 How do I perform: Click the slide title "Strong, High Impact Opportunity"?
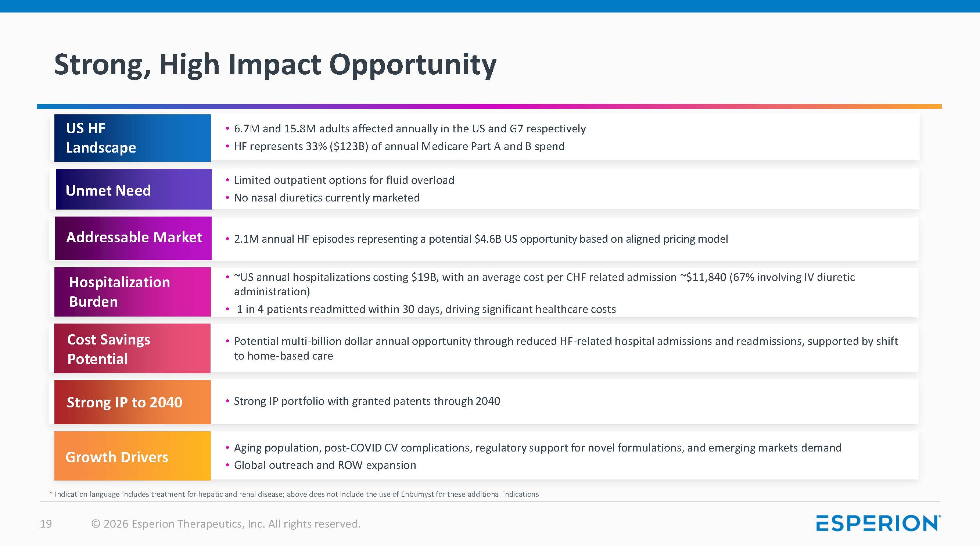tap(275, 64)
